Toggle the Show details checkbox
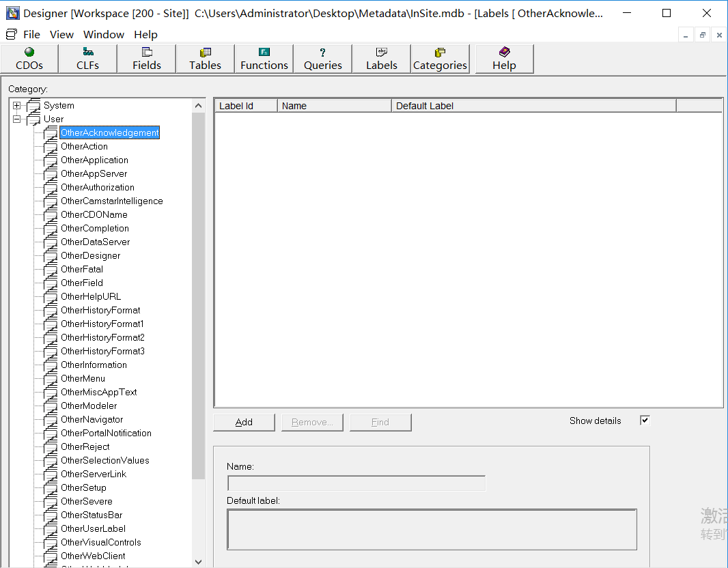The height and width of the screenshot is (568, 728). [x=645, y=421]
